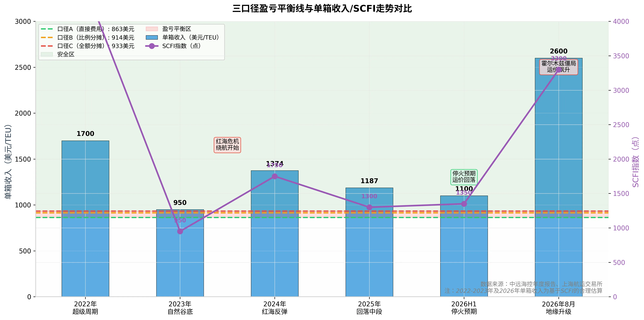Click the left axis tick 1500
Viewport: 644px width, 320px height.
(23, 159)
